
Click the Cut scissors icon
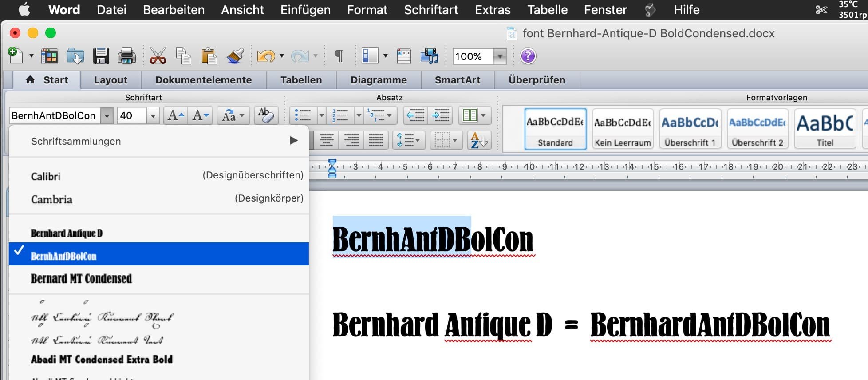click(x=158, y=56)
